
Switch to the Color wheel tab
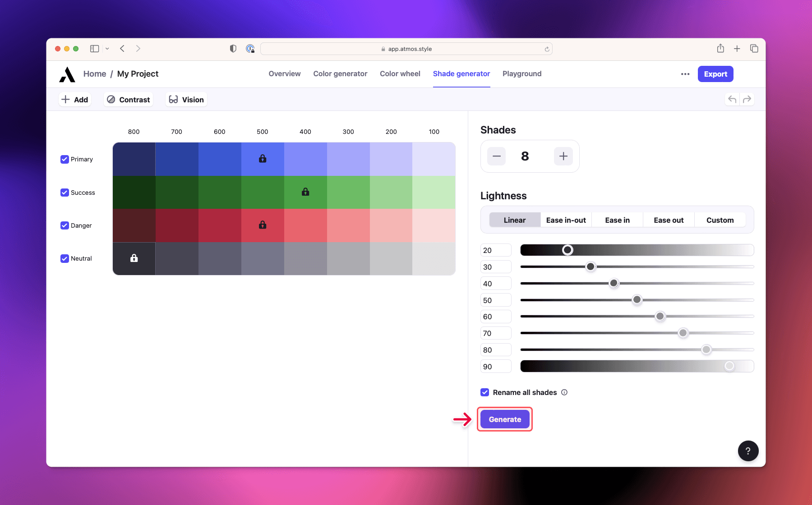(x=400, y=74)
